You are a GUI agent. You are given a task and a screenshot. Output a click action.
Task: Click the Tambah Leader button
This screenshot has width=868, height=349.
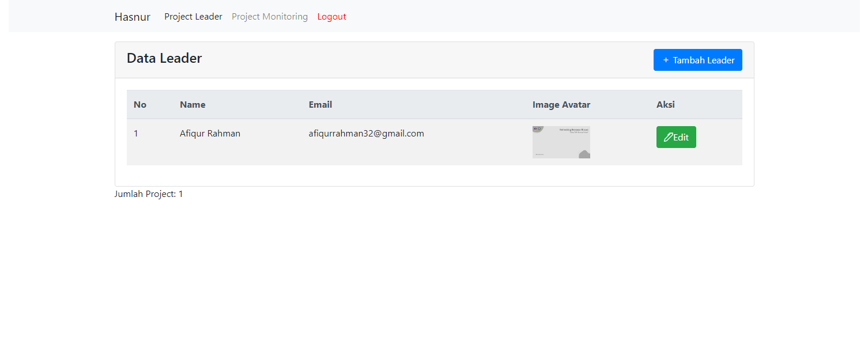(697, 60)
